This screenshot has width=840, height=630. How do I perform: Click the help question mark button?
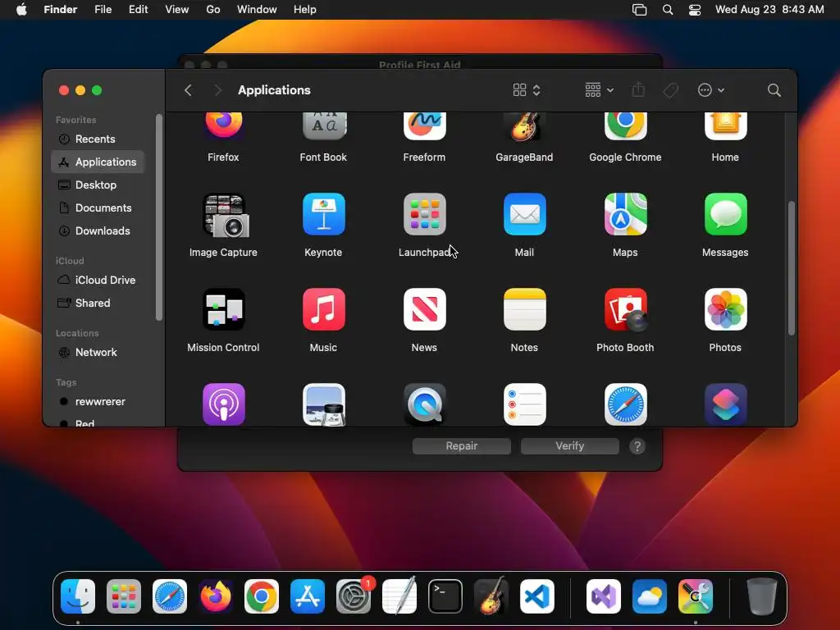click(x=637, y=446)
